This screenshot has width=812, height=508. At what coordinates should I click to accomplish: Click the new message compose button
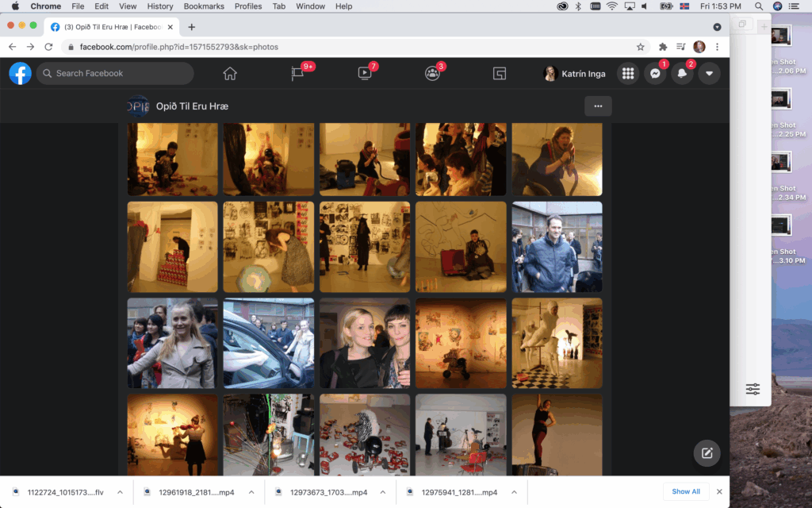tap(707, 453)
